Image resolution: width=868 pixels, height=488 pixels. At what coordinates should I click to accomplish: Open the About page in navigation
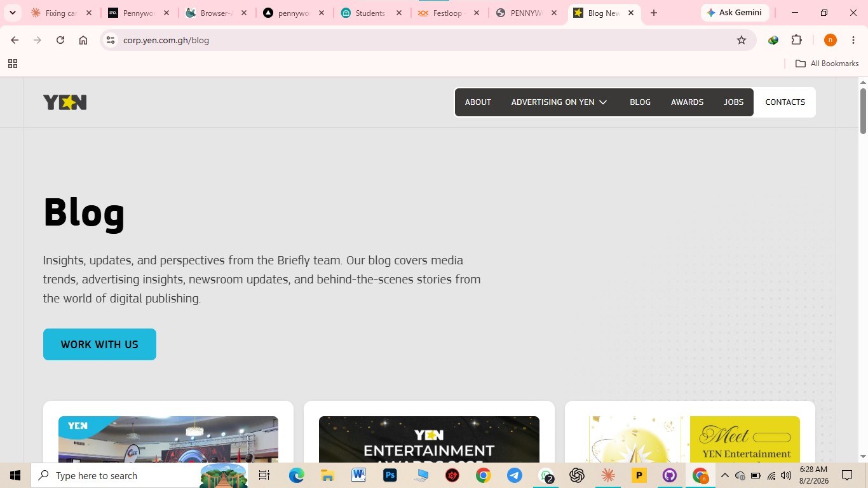click(478, 102)
